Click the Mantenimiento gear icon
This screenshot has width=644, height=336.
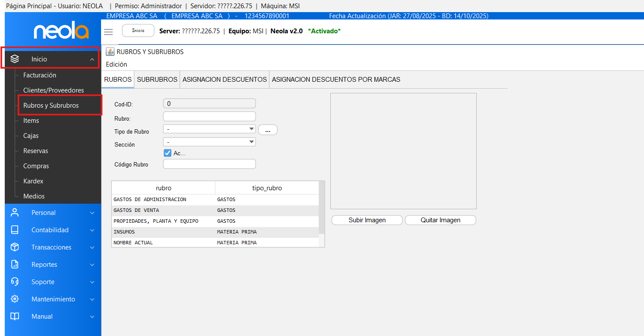coord(15,299)
